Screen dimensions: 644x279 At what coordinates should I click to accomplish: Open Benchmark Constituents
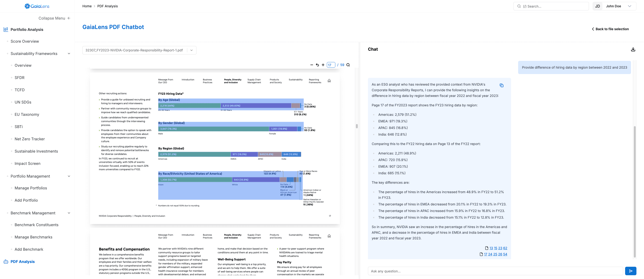(x=37, y=225)
